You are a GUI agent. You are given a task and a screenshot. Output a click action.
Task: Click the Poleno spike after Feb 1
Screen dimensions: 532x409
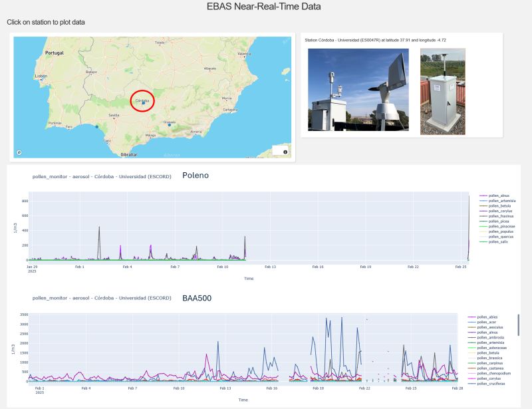point(99,243)
